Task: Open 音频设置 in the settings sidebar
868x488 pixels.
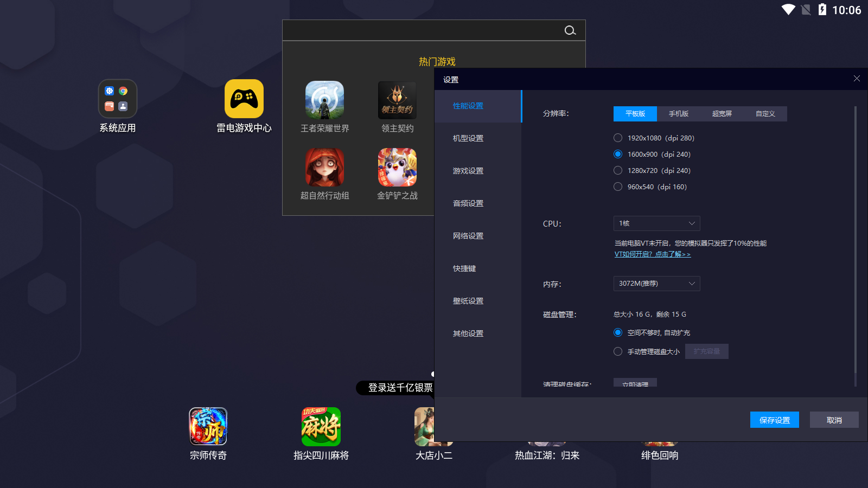Action: (478, 204)
